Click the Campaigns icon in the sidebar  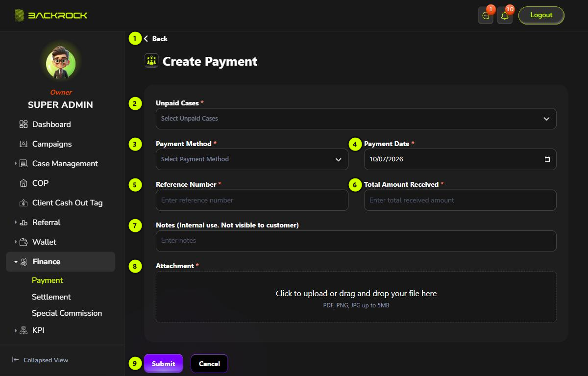click(24, 144)
